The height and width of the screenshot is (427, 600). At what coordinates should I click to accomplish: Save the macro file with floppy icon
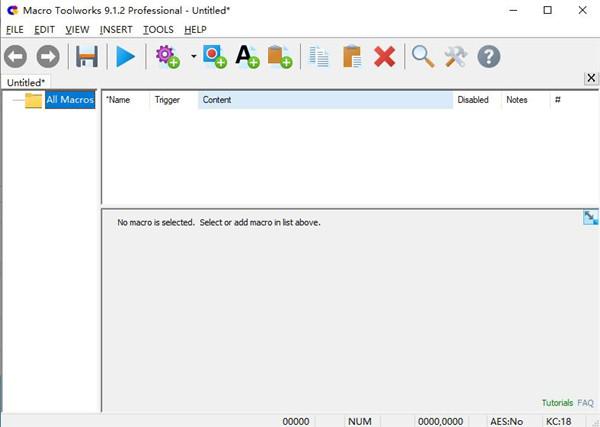(x=87, y=57)
